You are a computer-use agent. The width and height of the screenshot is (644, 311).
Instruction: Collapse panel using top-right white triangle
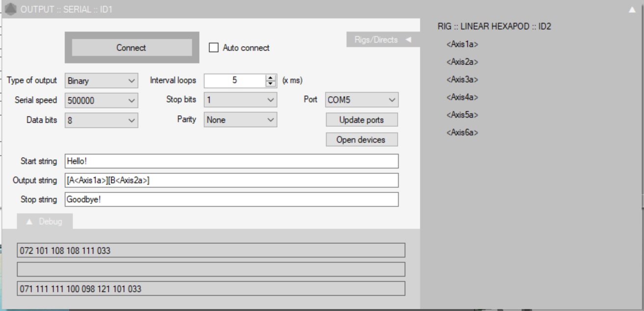[632, 9]
